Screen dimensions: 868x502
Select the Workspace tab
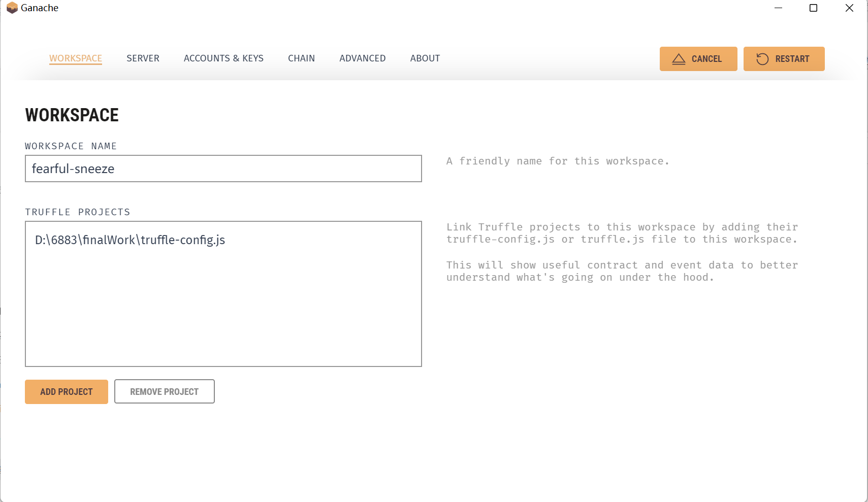pyautogui.click(x=76, y=58)
